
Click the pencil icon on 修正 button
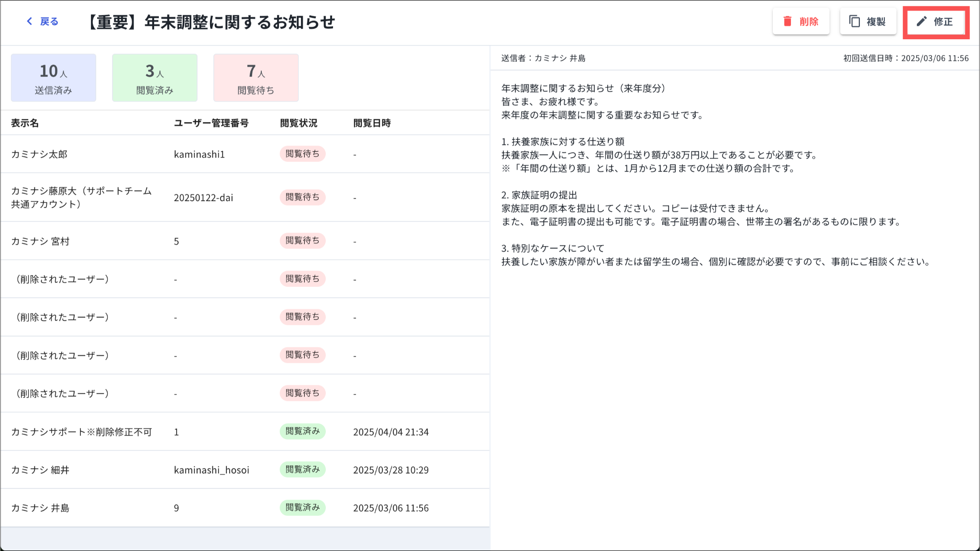pos(922,22)
